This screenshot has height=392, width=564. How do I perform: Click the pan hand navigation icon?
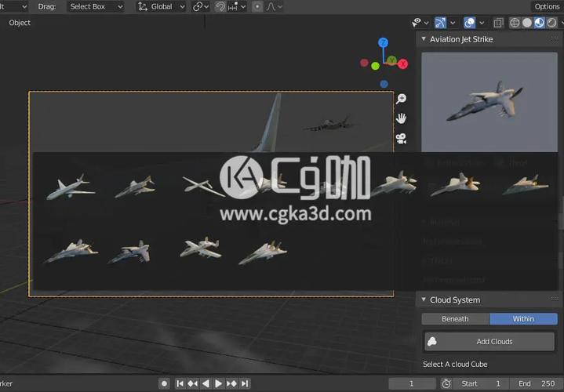[x=401, y=118]
